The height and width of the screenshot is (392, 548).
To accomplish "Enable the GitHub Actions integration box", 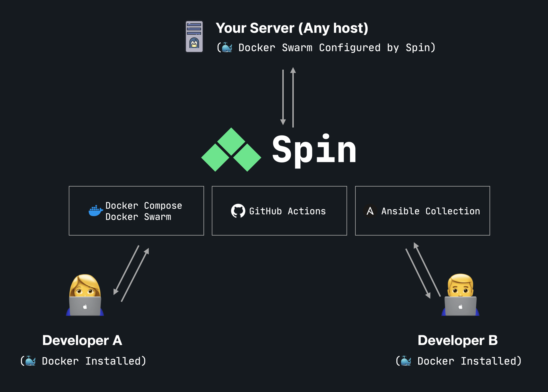I will [279, 211].
